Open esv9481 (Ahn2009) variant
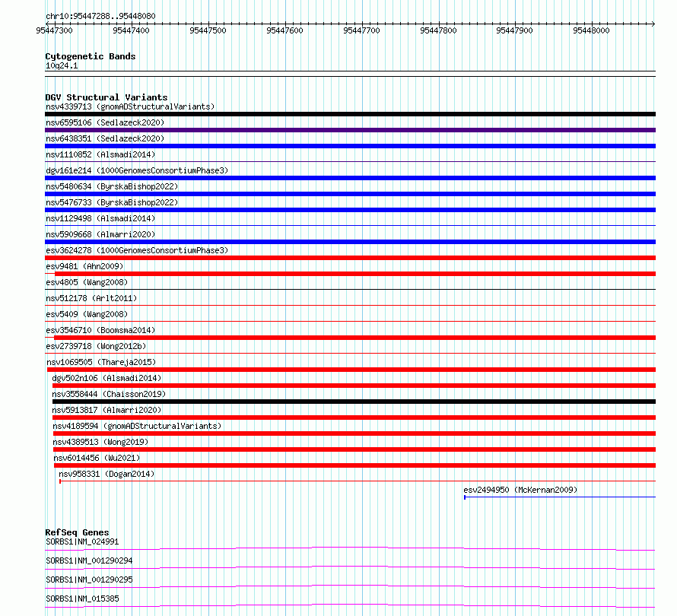 click(x=84, y=266)
